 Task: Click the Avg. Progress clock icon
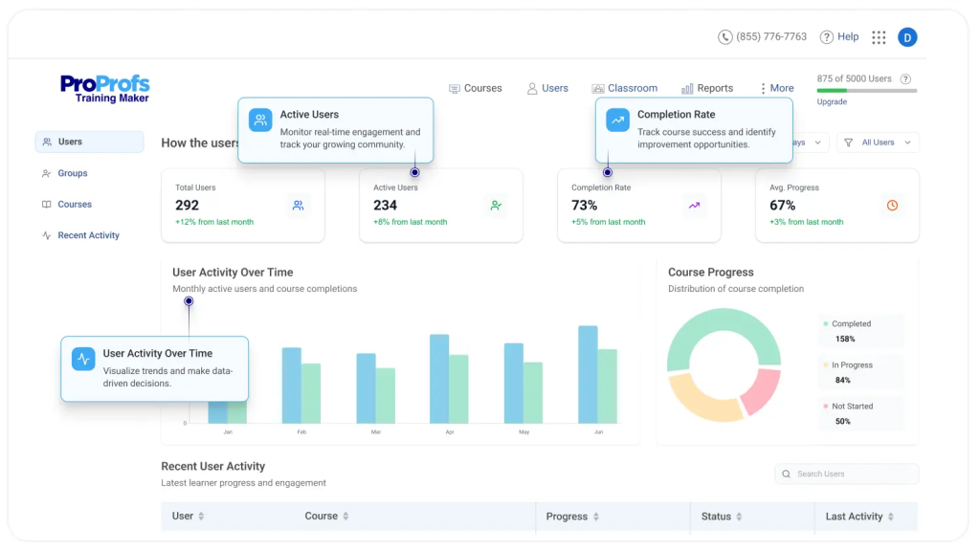click(x=892, y=205)
